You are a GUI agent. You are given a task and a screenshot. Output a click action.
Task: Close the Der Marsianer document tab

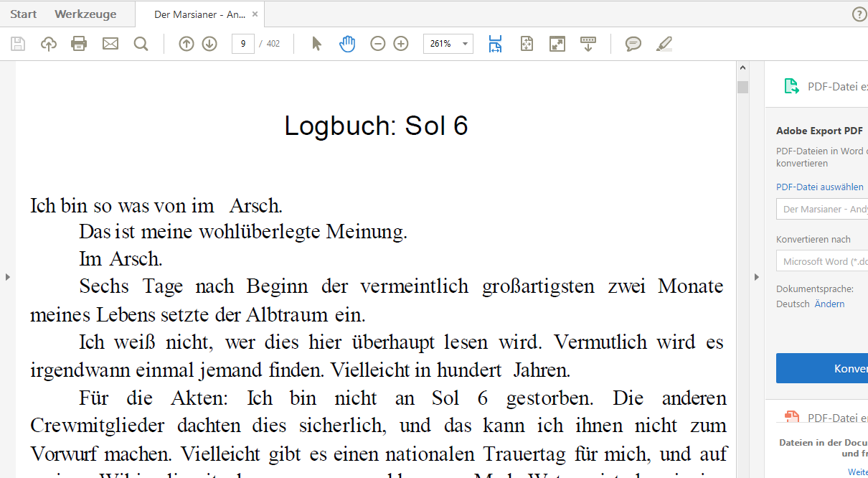pos(255,14)
